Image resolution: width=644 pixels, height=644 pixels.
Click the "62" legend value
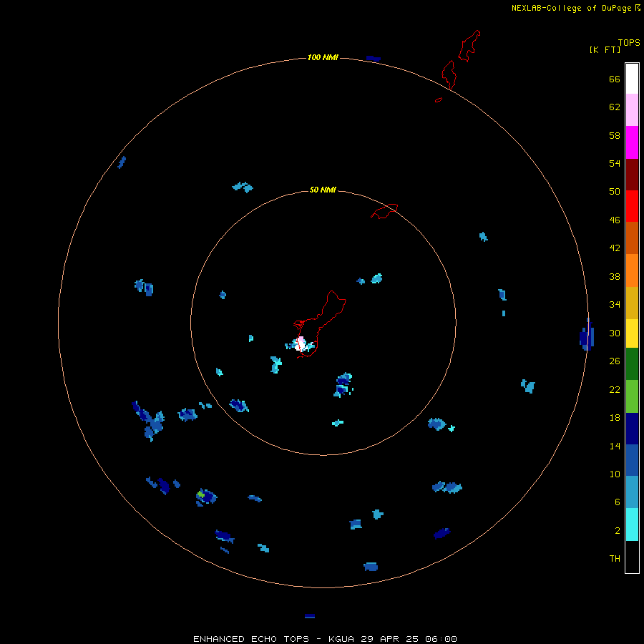coord(615,107)
